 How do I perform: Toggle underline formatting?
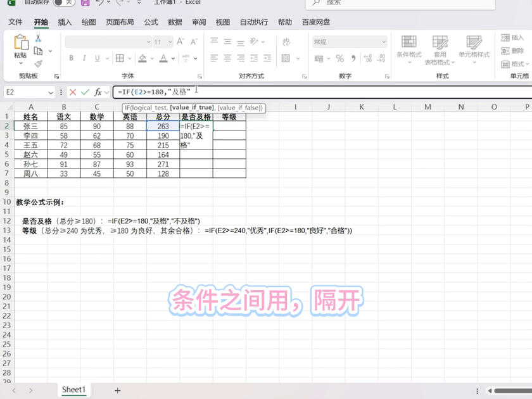(98, 58)
